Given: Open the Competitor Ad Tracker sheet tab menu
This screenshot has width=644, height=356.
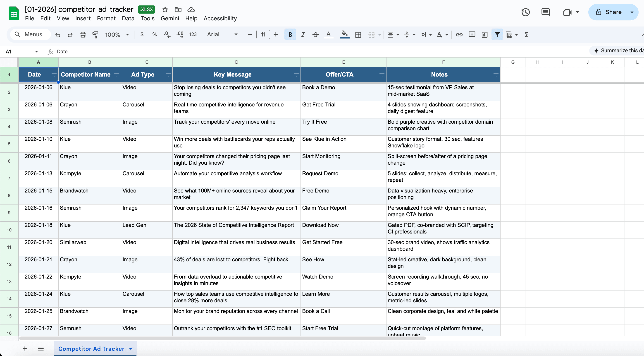Looking at the screenshot, I should [130, 349].
